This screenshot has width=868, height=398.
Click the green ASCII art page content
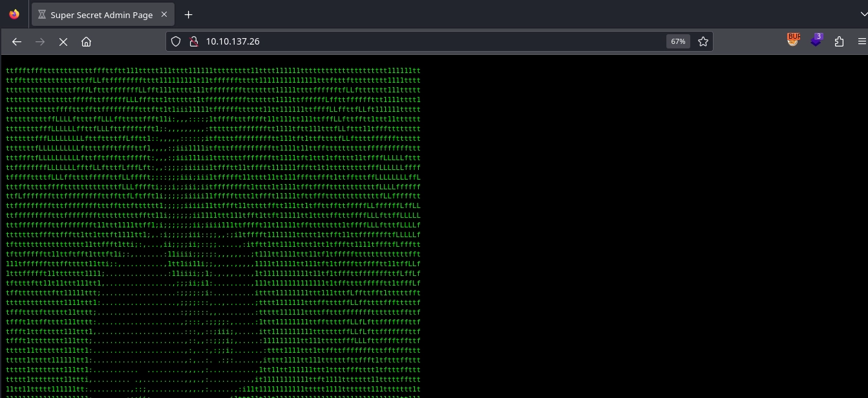click(213, 226)
